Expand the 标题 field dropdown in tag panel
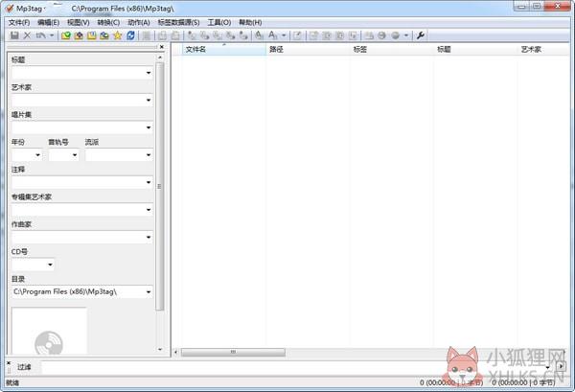Viewport: 575px width, 392px height. click(x=149, y=73)
